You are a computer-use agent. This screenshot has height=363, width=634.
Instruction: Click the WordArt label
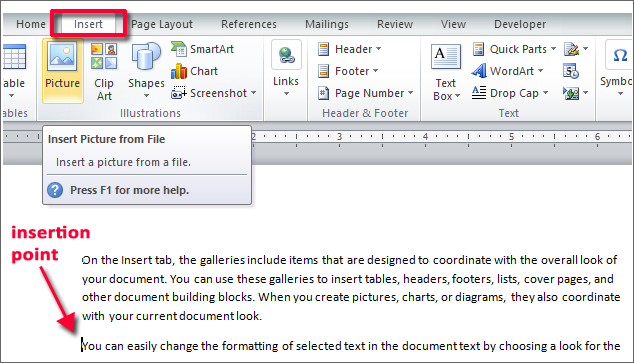point(512,71)
